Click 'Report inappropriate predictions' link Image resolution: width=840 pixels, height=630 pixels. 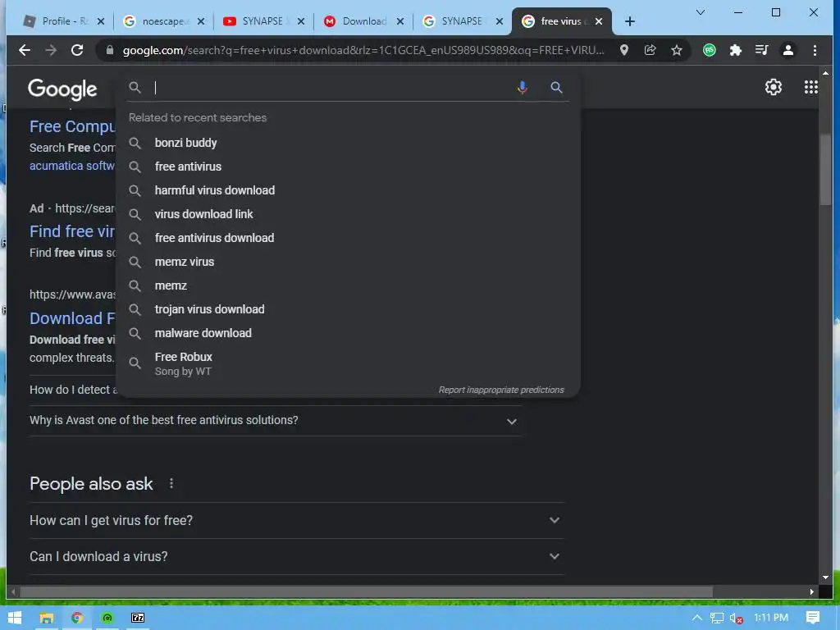point(501,390)
